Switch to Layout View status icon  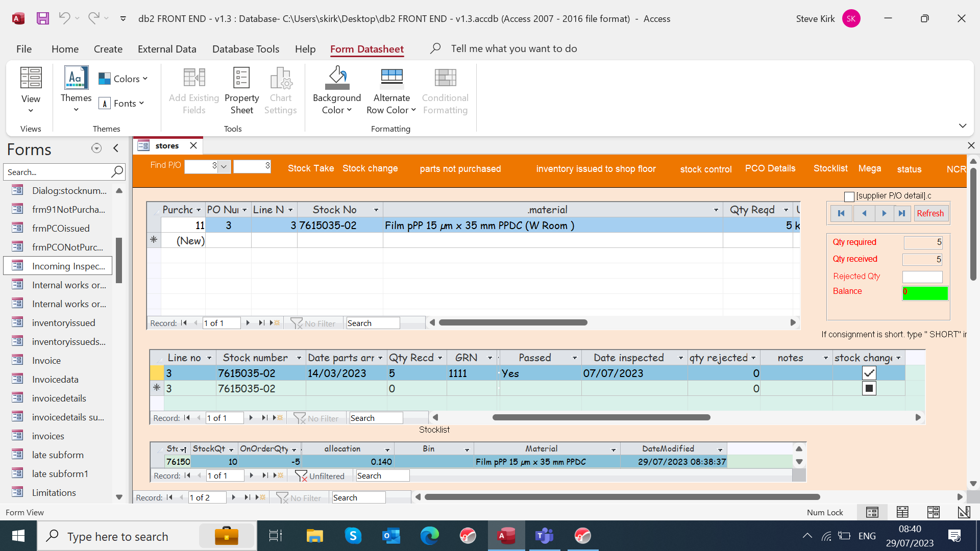(934, 512)
